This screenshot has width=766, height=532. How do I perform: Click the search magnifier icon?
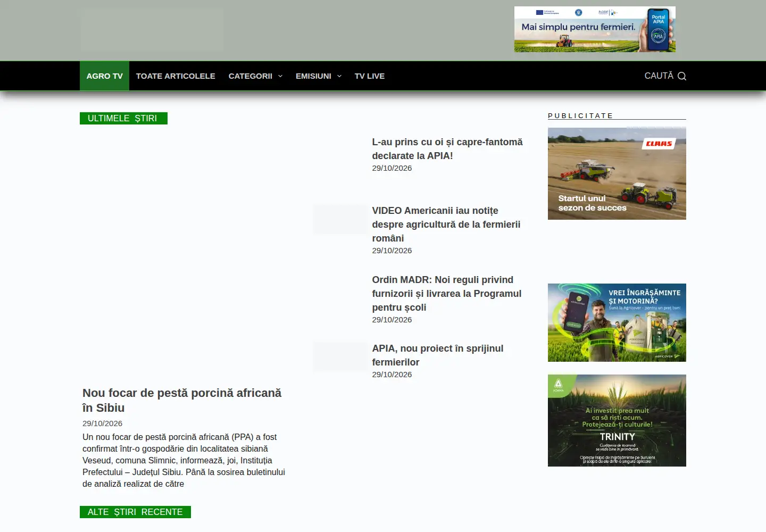[681, 76]
